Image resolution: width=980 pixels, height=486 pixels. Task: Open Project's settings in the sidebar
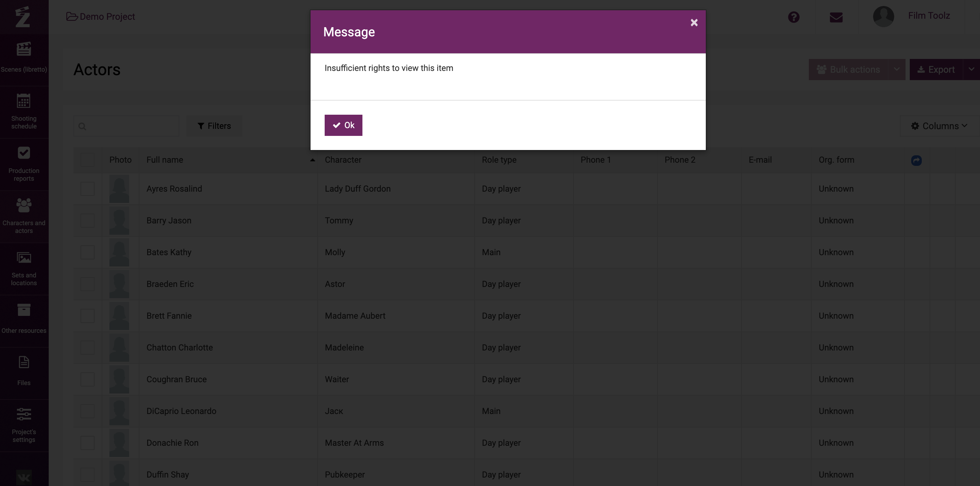click(24, 425)
